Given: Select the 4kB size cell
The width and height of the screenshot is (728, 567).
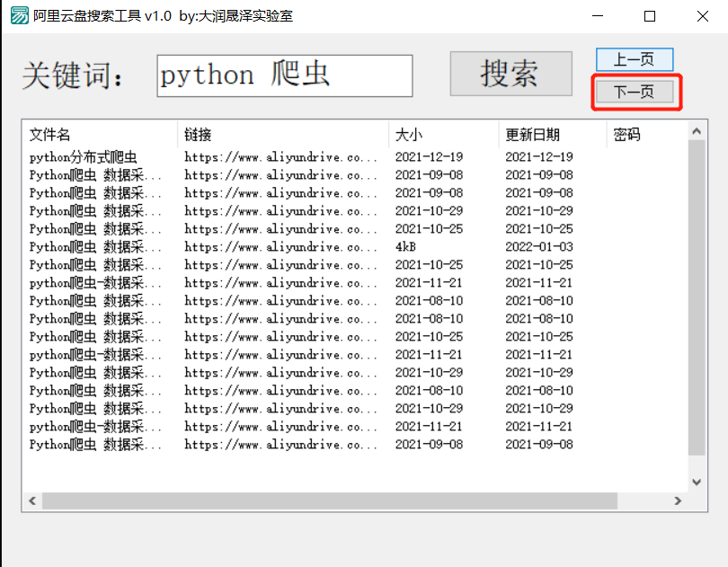Looking at the screenshot, I should coord(405,246).
